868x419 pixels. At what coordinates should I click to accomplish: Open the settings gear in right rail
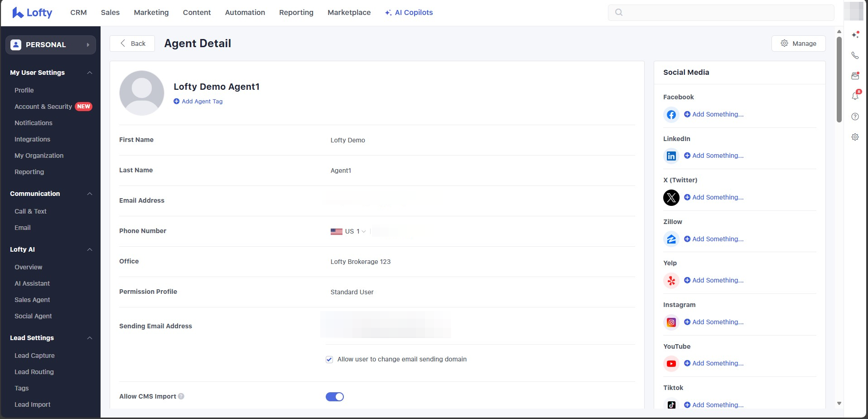click(x=855, y=137)
